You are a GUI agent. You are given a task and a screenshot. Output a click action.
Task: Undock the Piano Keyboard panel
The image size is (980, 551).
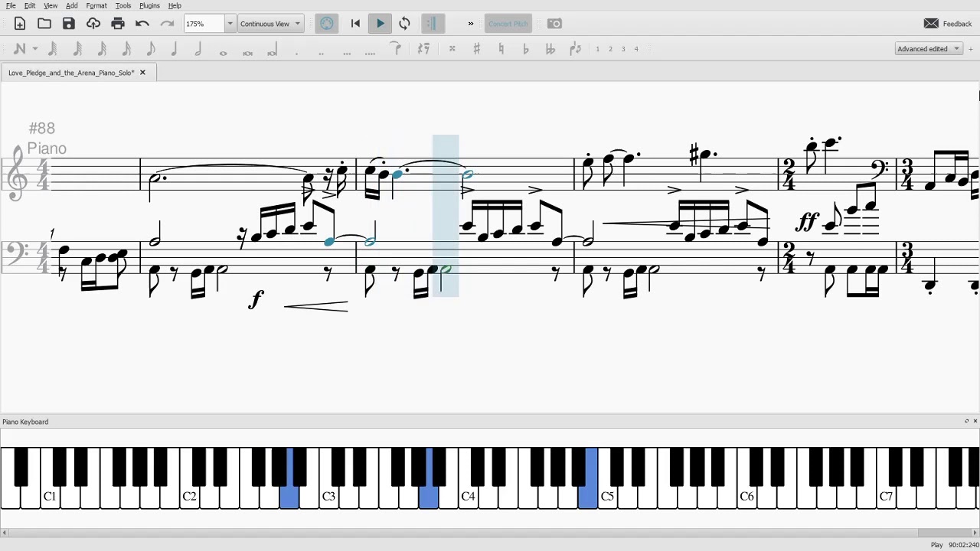click(x=966, y=422)
